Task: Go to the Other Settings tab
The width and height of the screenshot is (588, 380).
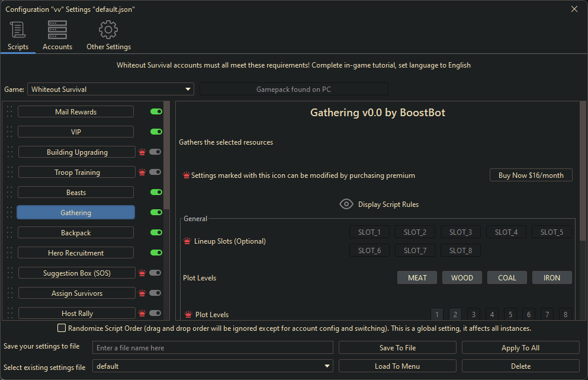Action: click(109, 36)
